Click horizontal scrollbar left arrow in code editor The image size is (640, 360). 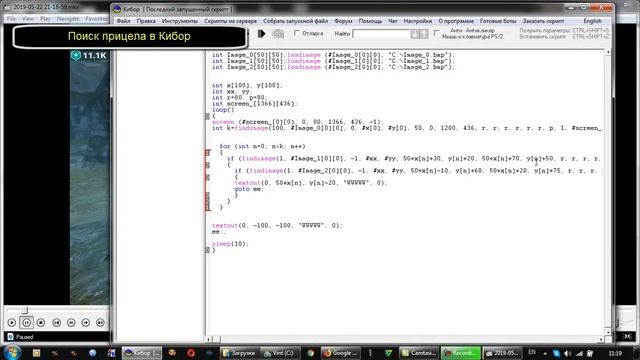click(209, 339)
